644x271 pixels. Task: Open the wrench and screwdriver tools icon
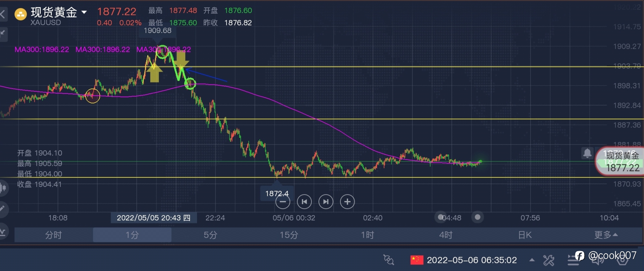coord(549,260)
